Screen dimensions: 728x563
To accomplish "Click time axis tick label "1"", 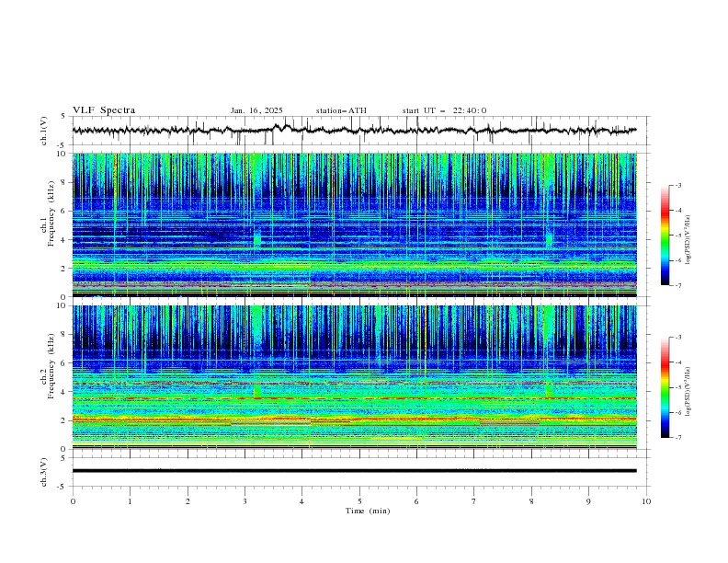I will pos(130,501).
